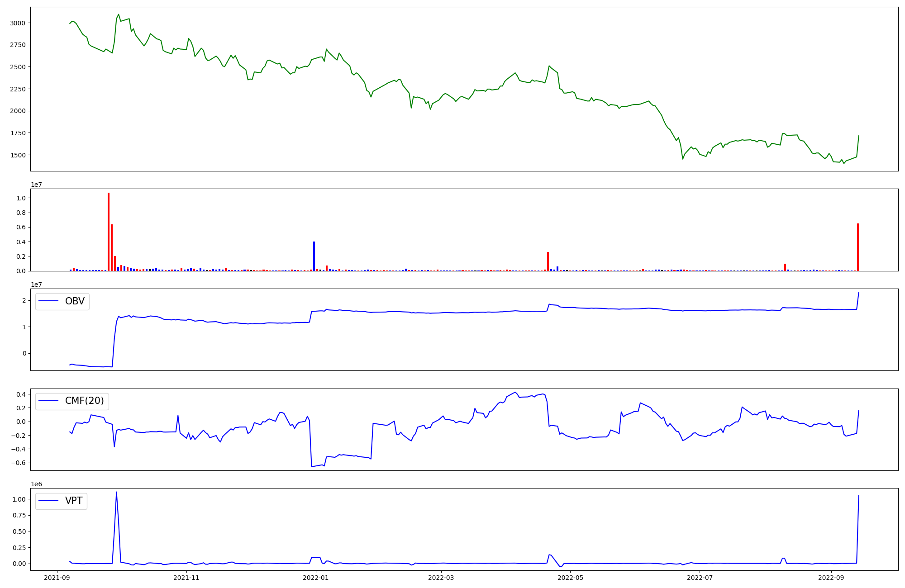Click the CMF(20) legend label
Image resolution: width=905 pixels, height=588 pixels.
[84, 401]
